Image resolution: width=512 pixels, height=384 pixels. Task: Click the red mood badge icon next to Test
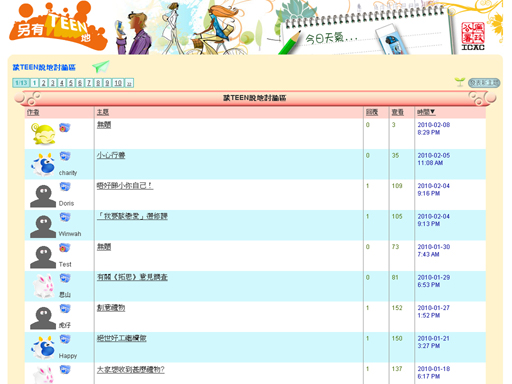click(65, 248)
